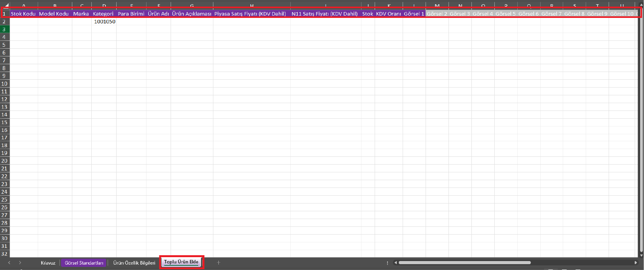Open the Kılavuz sheet tab

point(48,263)
